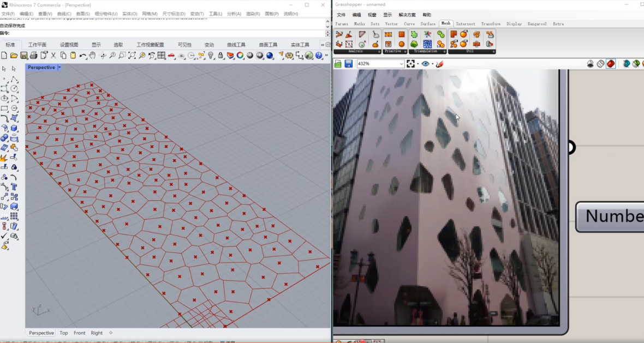Save the Rhino model with floppy disk icon
The image size is (644, 343).
24,56
